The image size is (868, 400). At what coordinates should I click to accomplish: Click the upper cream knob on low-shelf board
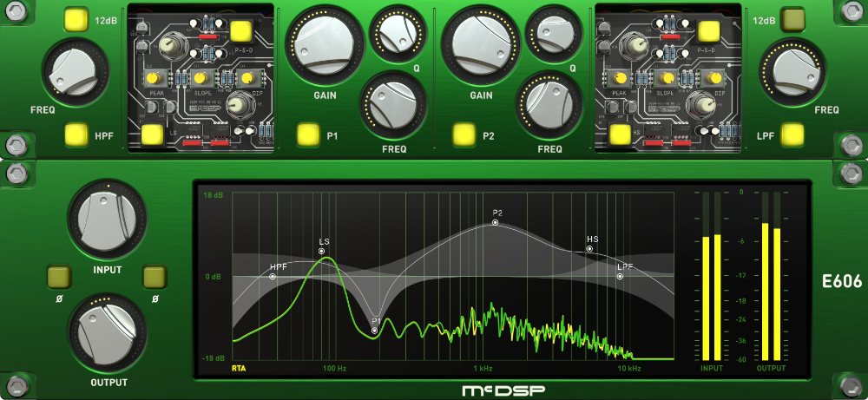pyautogui.click(x=174, y=46)
